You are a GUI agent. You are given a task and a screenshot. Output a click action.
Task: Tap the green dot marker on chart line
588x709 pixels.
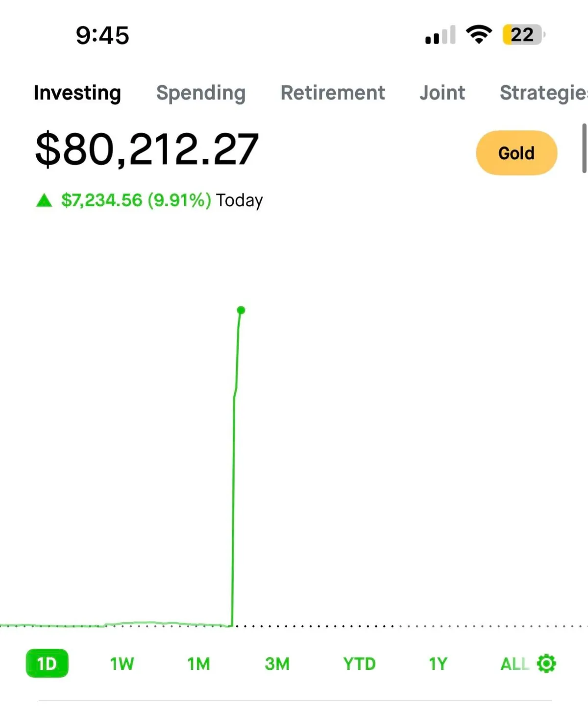(241, 310)
